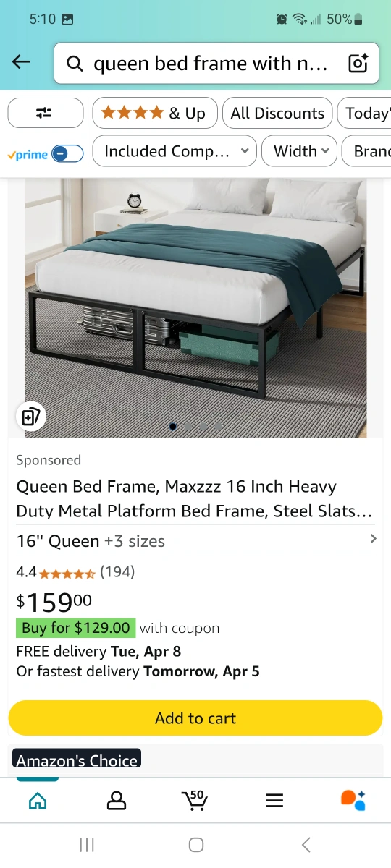View the shopping cart with 50 items
The image size is (391, 868).
(x=194, y=800)
